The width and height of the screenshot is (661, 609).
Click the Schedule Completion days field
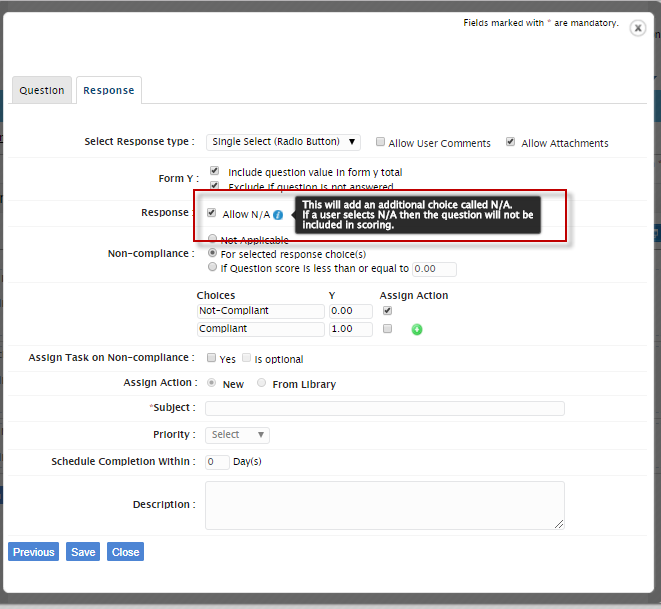click(x=217, y=462)
